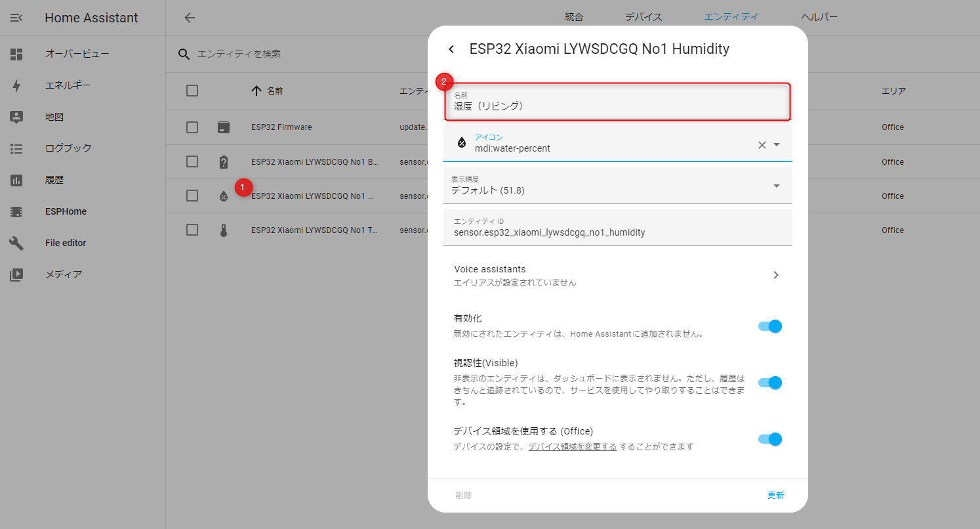Switch to the デバイス tab
The image size is (980, 529).
click(x=643, y=17)
